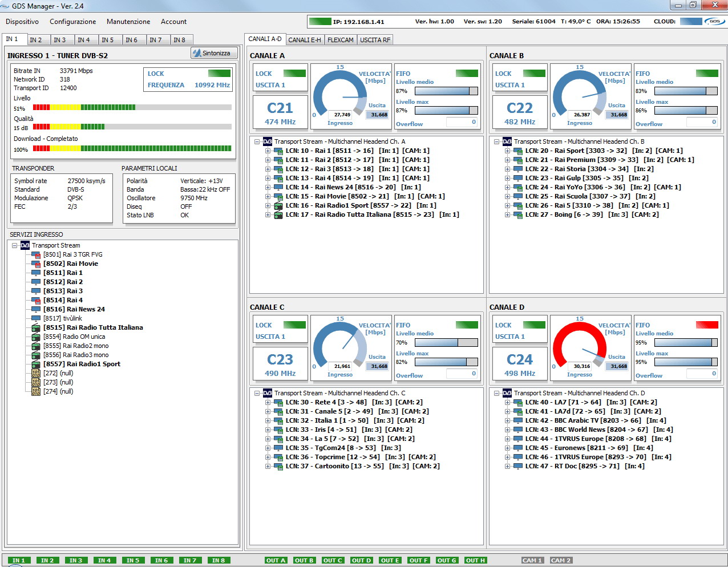Click the DVB icon of Transport Stream Ch. A
This screenshot has width=728, height=567.
click(x=268, y=141)
